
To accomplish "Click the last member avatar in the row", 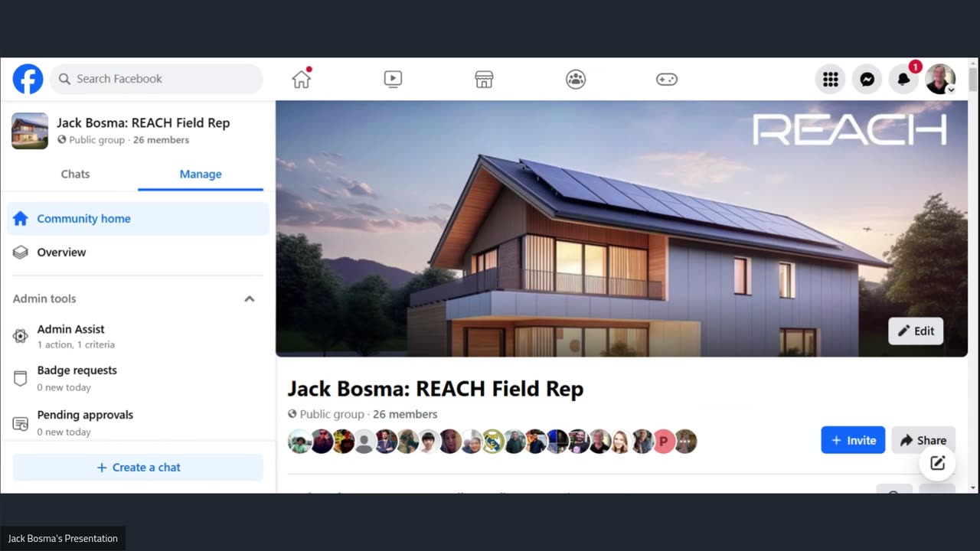I will point(685,442).
